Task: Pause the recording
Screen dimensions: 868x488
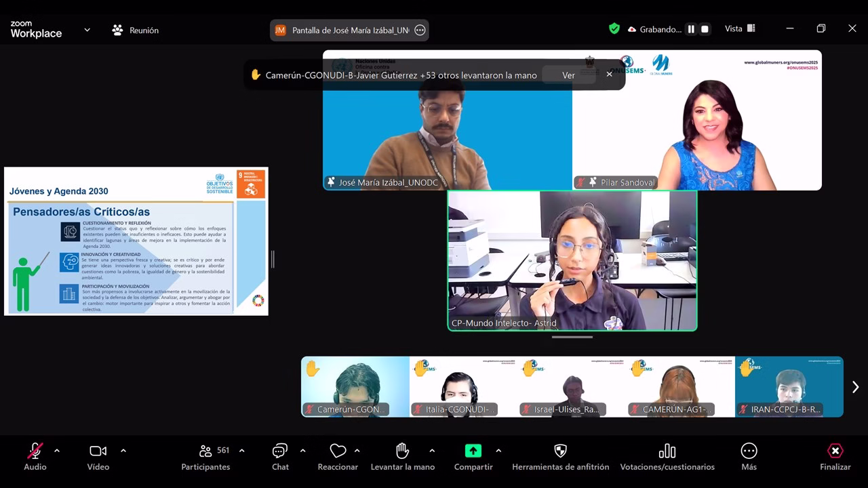Action: coord(691,29)
